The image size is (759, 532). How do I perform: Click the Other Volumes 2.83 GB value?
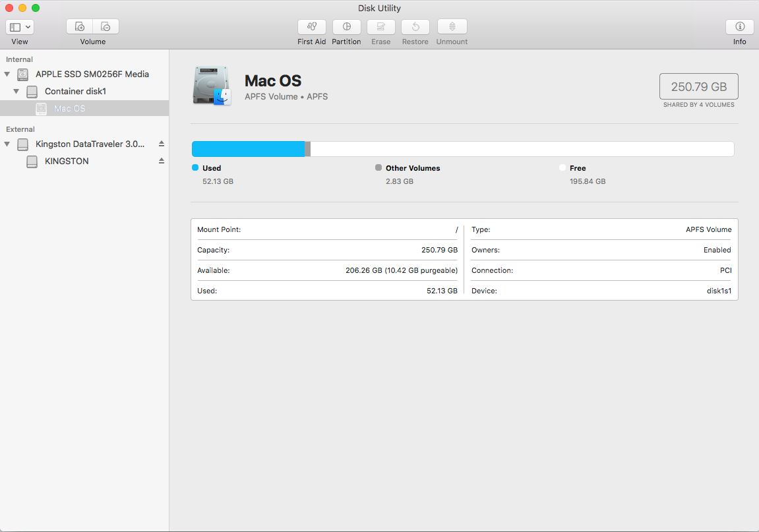pyautogui.click(x=400, y=181)
